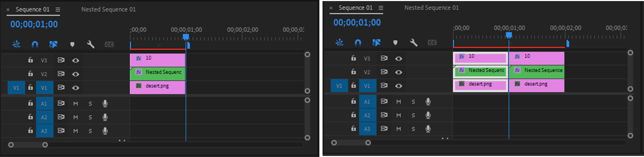Lock track A1 in left timeline
644x157 pixels.
pyautogui.click(x=30, y=103)
